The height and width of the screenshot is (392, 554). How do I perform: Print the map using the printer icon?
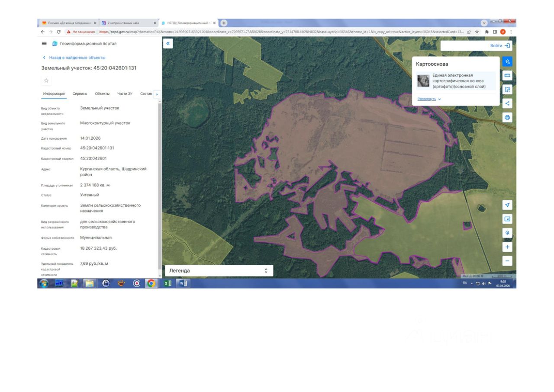pos(508,117)
